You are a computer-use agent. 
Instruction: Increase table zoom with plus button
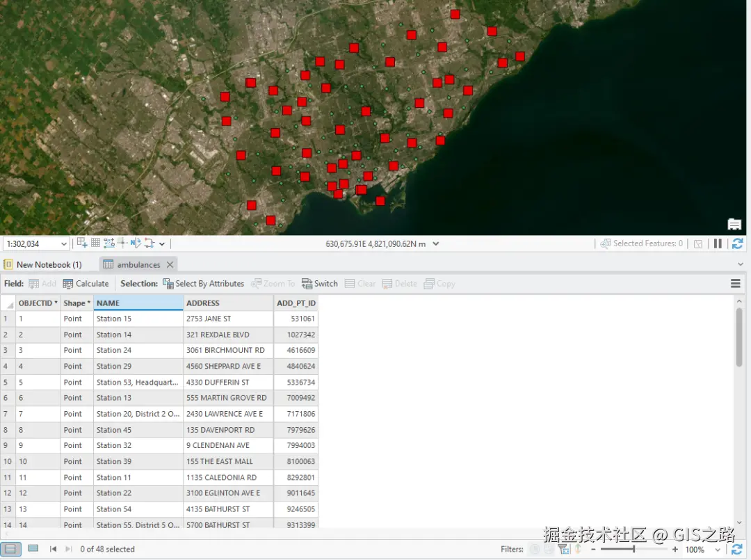click(x=675, y=550)
